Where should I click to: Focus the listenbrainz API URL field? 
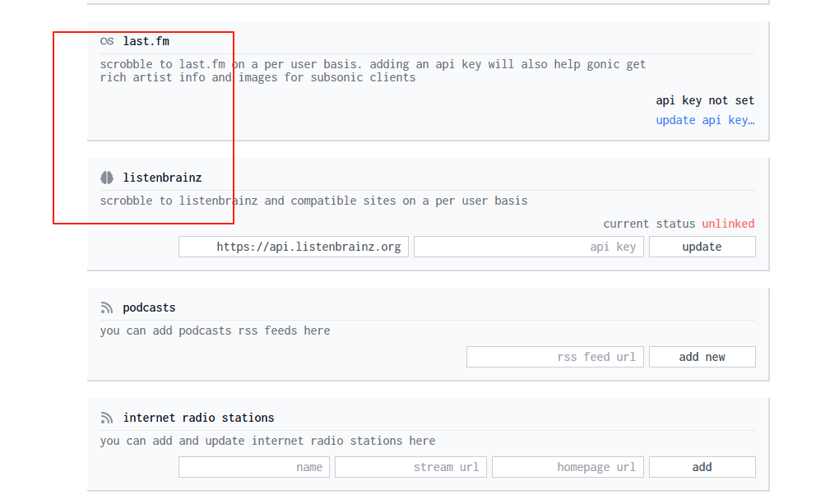294,247
